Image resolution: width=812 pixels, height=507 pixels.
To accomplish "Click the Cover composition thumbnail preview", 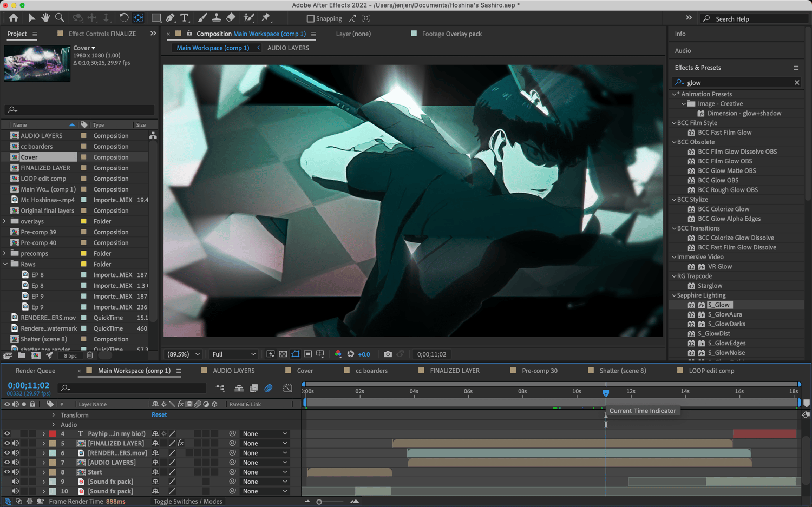I will point(37,63).
